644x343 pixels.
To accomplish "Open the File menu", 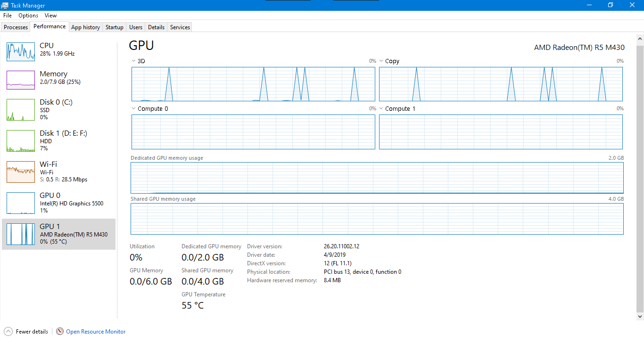I will [x=8, y=16].
